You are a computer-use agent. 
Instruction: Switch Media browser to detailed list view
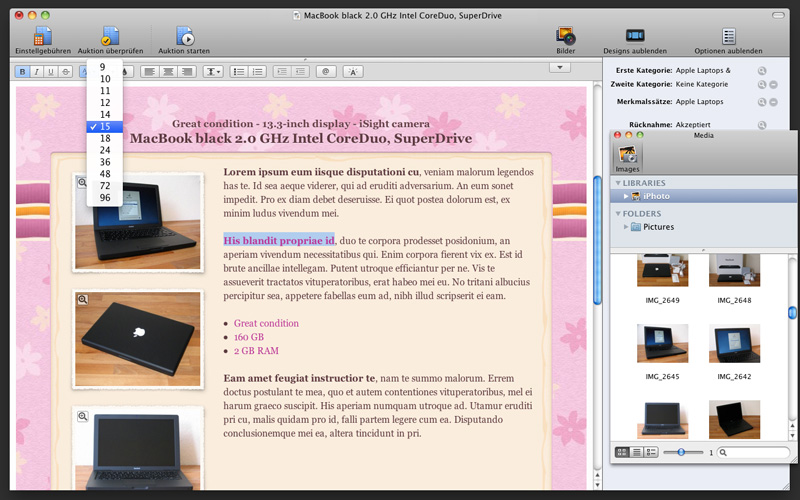point(651,452)
